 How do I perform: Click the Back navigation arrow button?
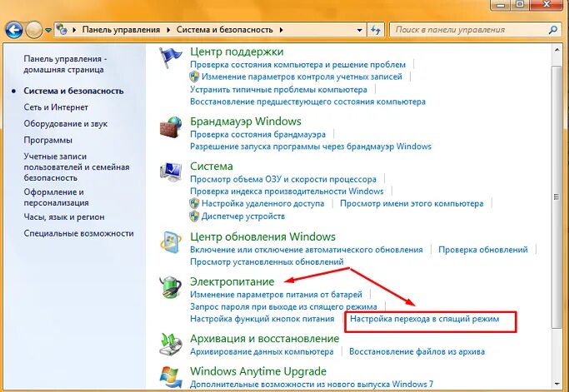pyautogui.click(x=14, y=30)
